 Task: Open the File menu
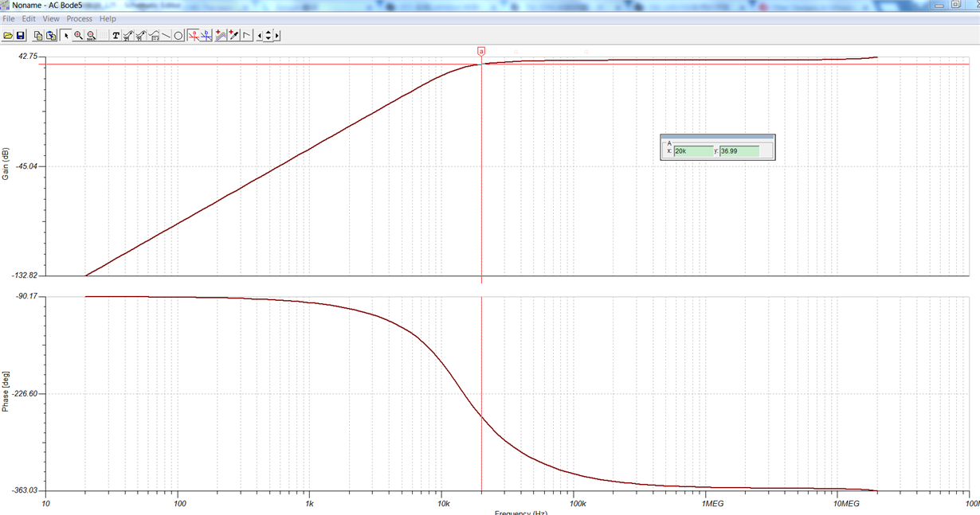coord(9,18)
